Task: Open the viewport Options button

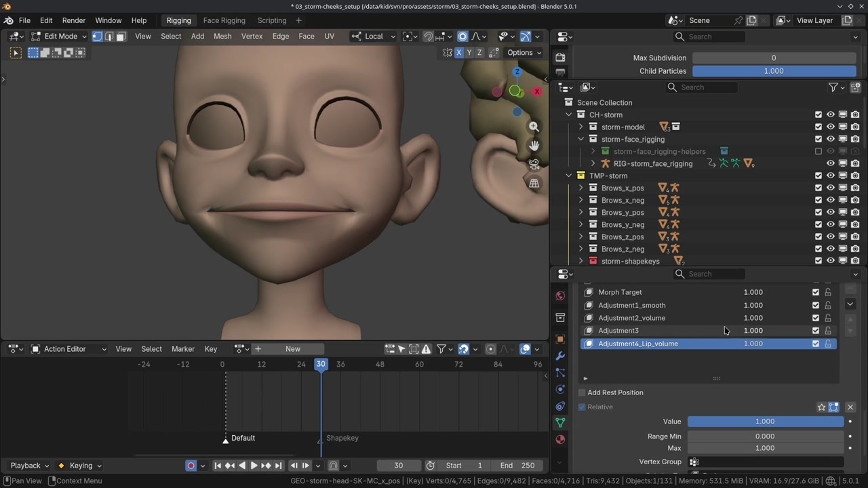Action: pyautogui.click(x=524, y=52)
